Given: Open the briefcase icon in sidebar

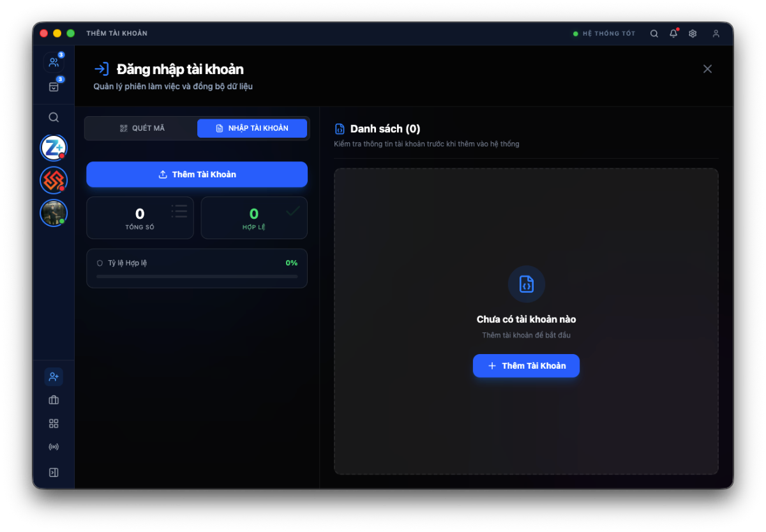Looking at the screenshot, I should tap(54, 401).
